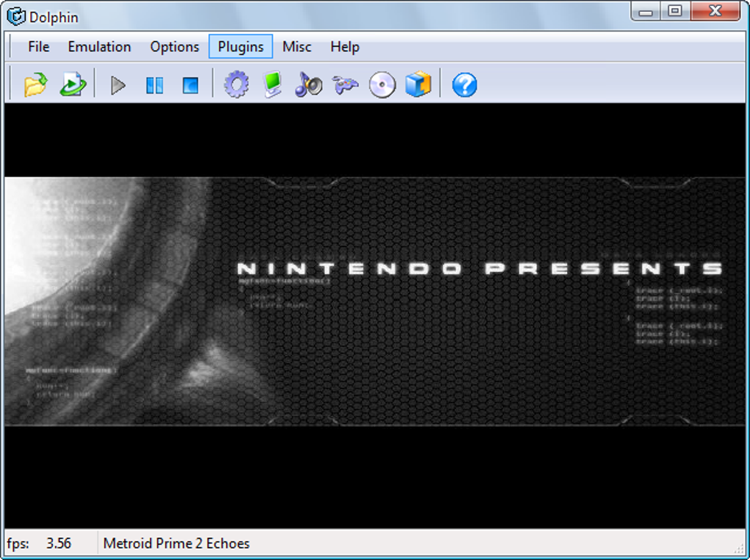Click the refresh game list icon
750x560 pixels.
73,85
